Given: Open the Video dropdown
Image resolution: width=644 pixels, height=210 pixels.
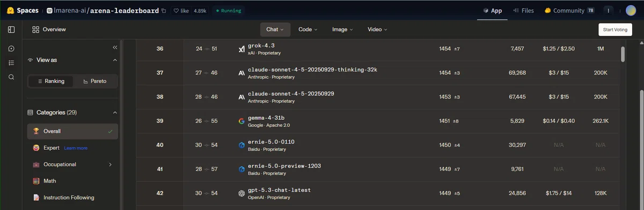Looking at the screenshot, I should (x=377, y=30).
